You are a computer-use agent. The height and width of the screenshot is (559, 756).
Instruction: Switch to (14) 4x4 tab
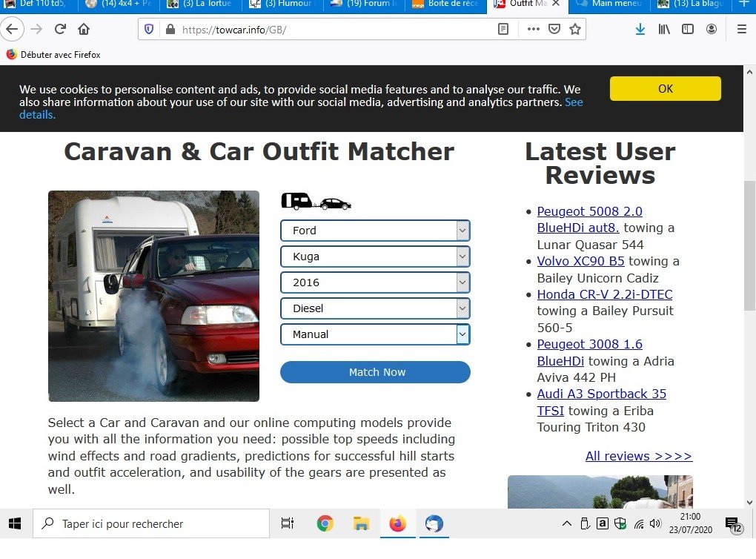tap(119, 4)
